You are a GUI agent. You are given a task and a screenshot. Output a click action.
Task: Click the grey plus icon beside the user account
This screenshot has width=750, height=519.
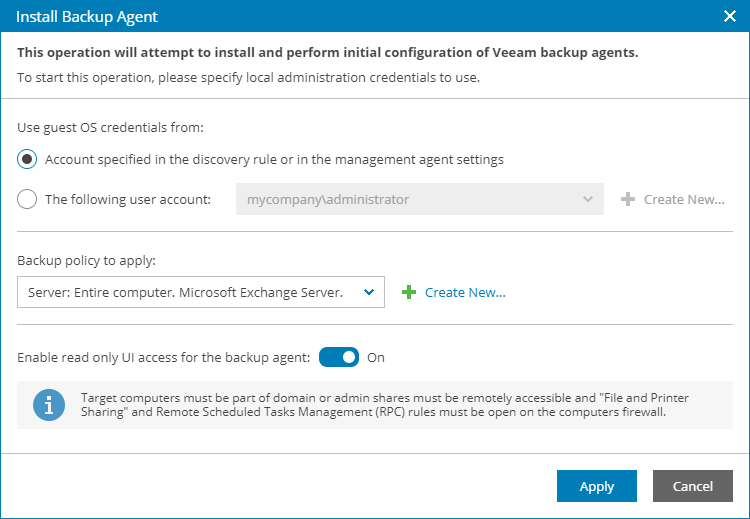click(628, 199)
